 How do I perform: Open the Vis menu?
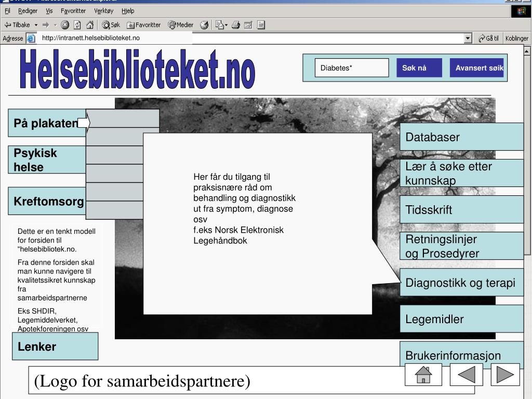(49, 11)
